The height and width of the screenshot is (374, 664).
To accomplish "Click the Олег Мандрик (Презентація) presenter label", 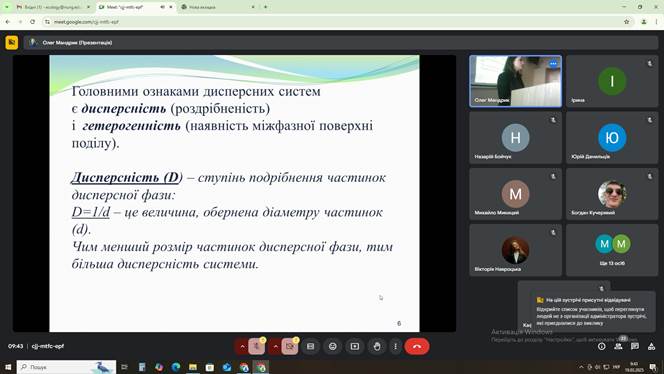I will click(x=77, y=42).
